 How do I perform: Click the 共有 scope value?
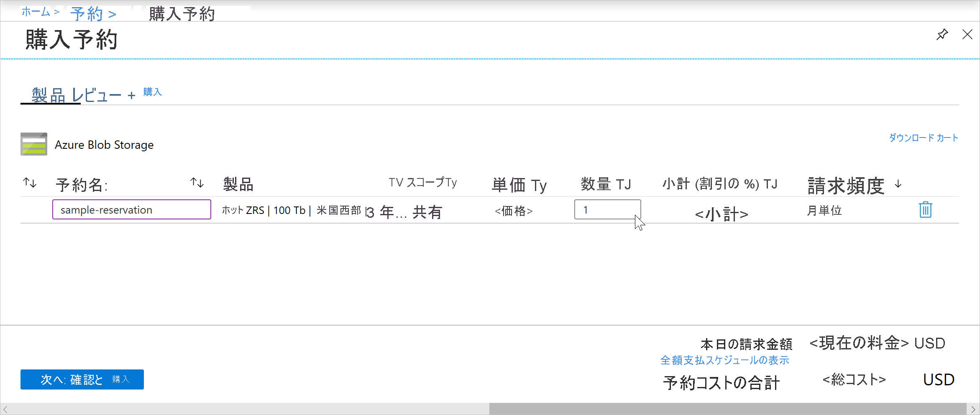tap(427, 212)
